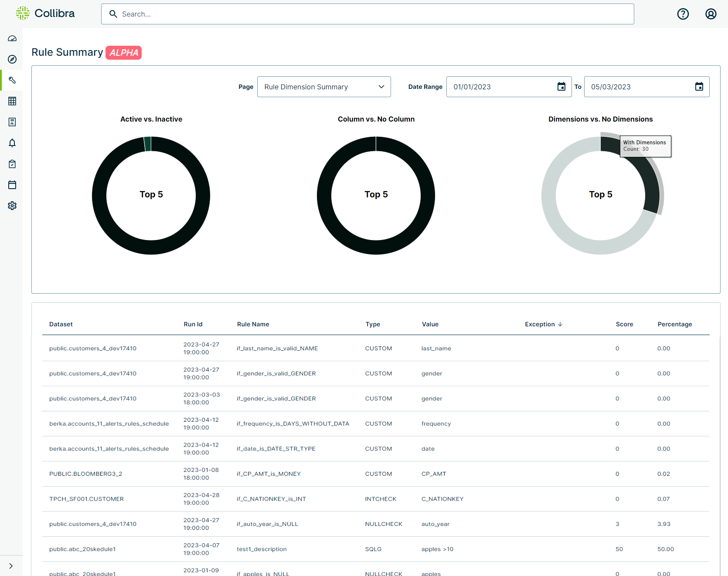Click rule if_C_NATIONKEY_is_INT
Viewport: 728px width, 576px height.
(271, 499)
